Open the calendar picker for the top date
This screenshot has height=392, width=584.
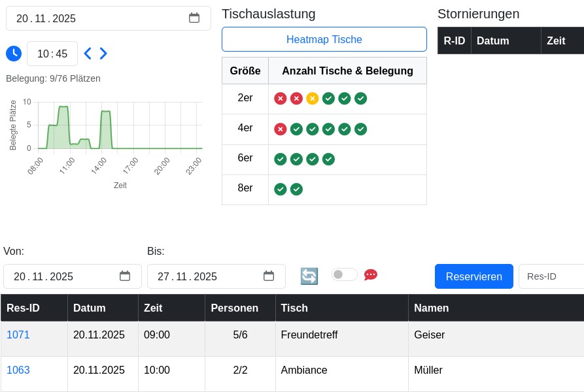(194, 18)
